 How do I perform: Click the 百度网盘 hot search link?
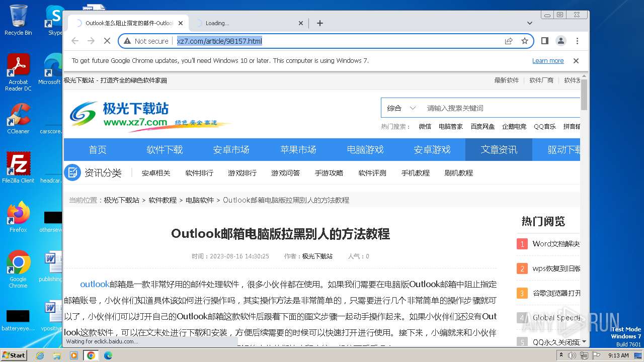pos(483,127)
